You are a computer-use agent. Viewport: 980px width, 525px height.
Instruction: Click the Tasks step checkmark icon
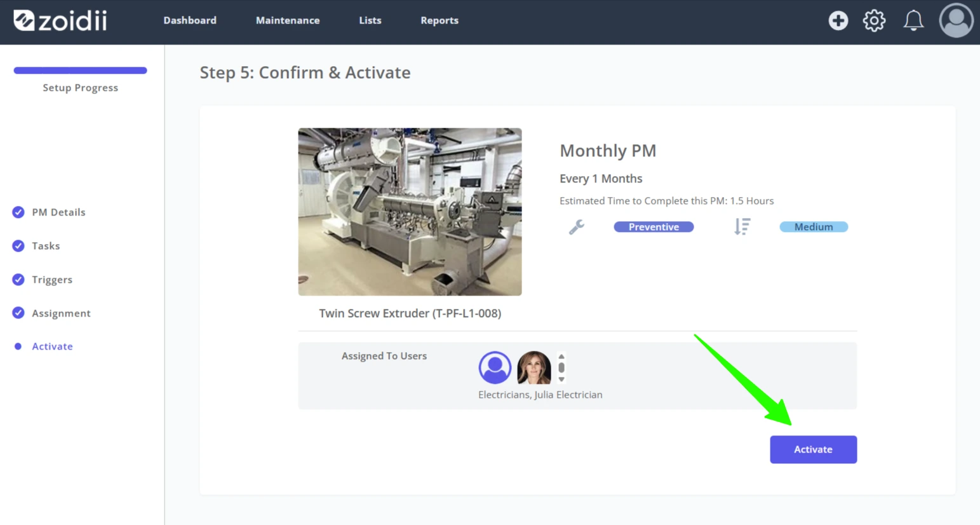[18, 246]
